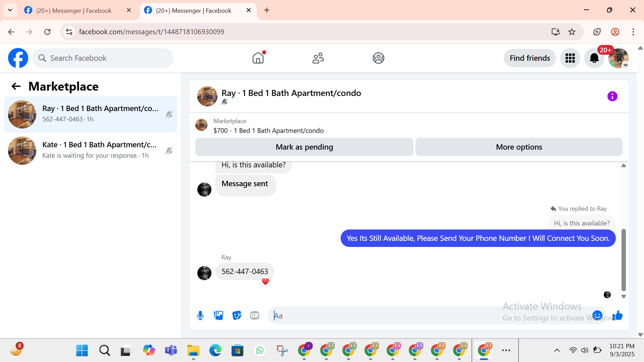Close the active Messenger tab

click(249, 10)
